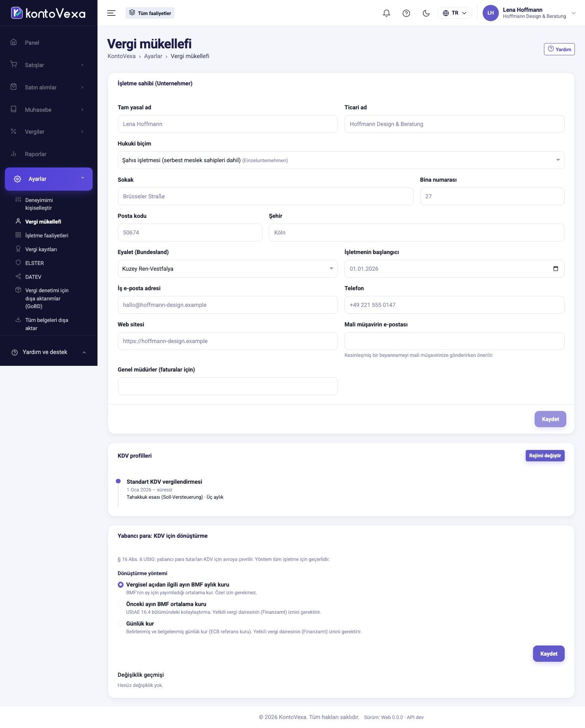Click the Rejimi değiştir button
The image size is (585, 728).
[545, 456]
